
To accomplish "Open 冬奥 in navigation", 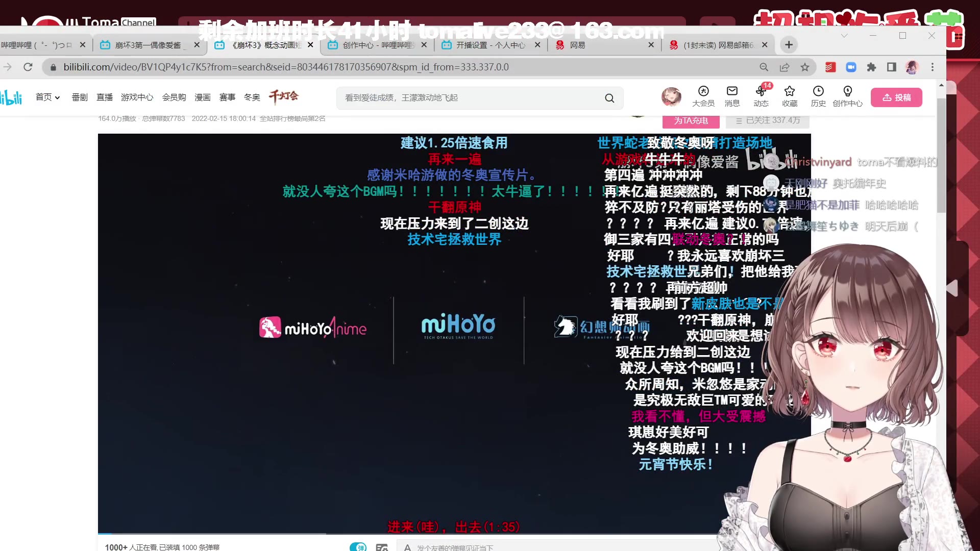I will pyautogui.click(x=252, y=97).
